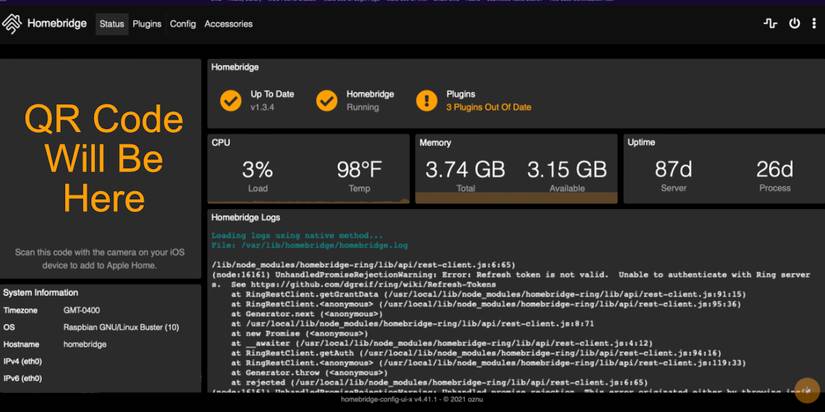825x412 pixels.
Task: Open the Plugins tab
Action: (147, 24)
